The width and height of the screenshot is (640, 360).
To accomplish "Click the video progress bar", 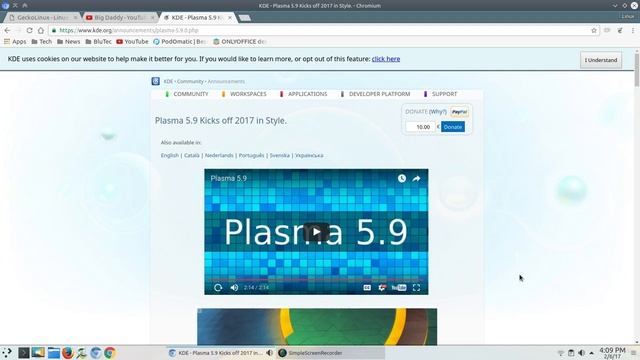I will pyautogui.click(x=316, y=280).
